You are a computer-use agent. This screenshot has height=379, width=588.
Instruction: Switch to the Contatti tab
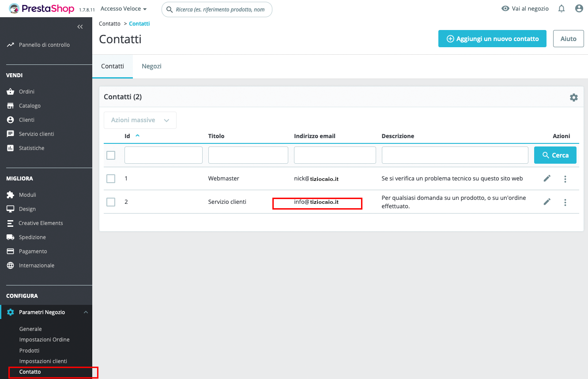(113, 66)
